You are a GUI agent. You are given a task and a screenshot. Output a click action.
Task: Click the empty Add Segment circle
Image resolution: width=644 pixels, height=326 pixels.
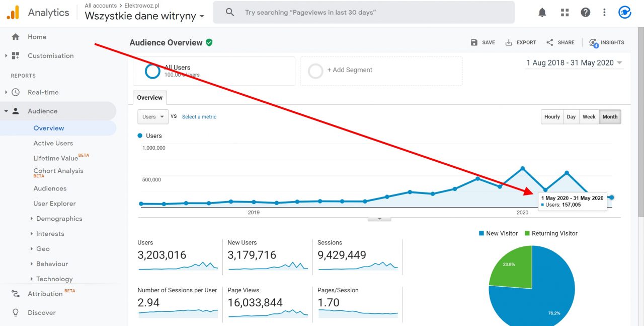pyautogui.click(x=315, y=71)
